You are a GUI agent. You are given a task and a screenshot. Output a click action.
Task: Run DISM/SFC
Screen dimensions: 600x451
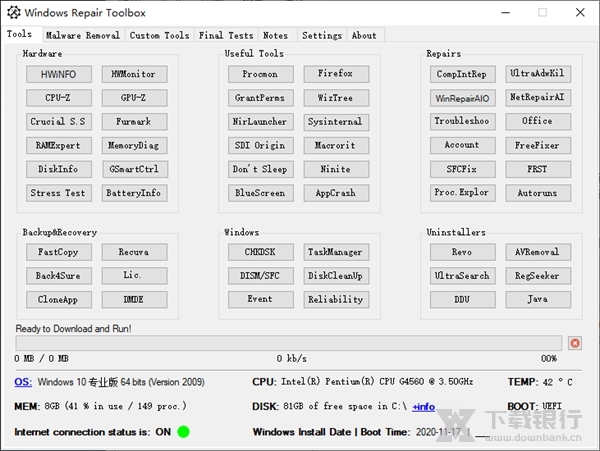pyautogui.click(x=261, y=276)
